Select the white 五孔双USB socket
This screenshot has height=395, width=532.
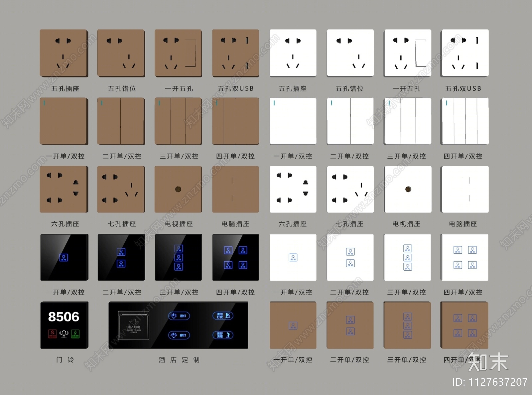pos(465,53)
